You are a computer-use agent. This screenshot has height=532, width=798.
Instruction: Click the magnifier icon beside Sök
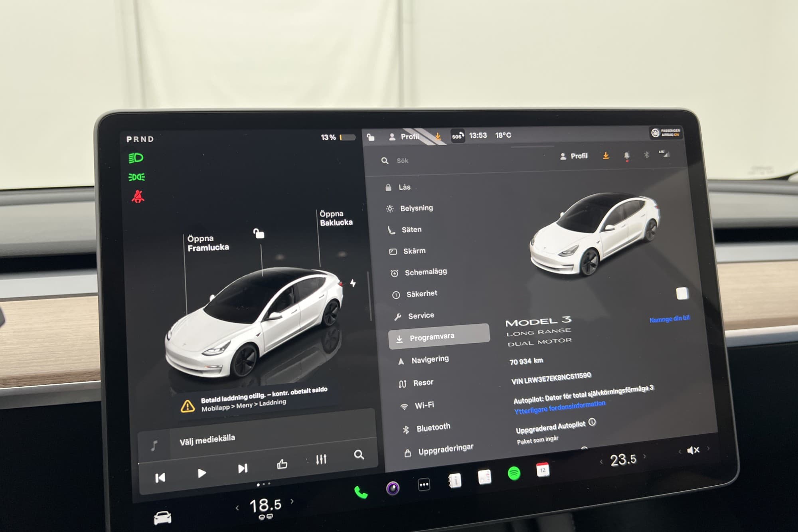tap(385, 160)
